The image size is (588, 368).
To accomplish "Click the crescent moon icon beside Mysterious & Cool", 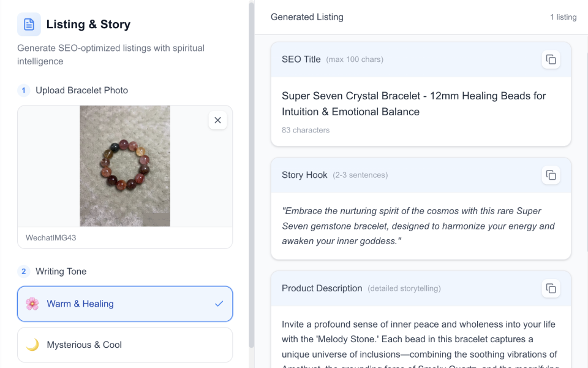I will pyautogui.click(x=32, y=345).
